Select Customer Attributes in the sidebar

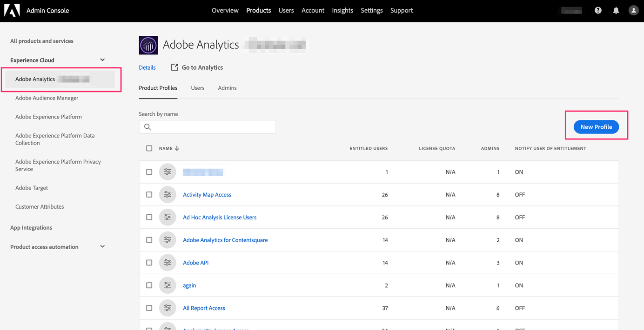(x=40, y=207)
